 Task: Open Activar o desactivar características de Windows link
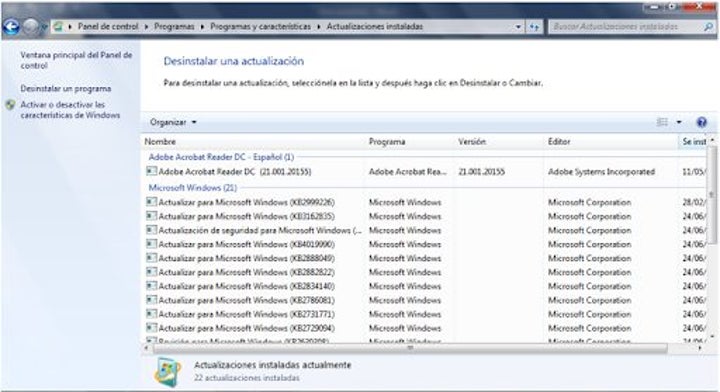click(70, 110)
